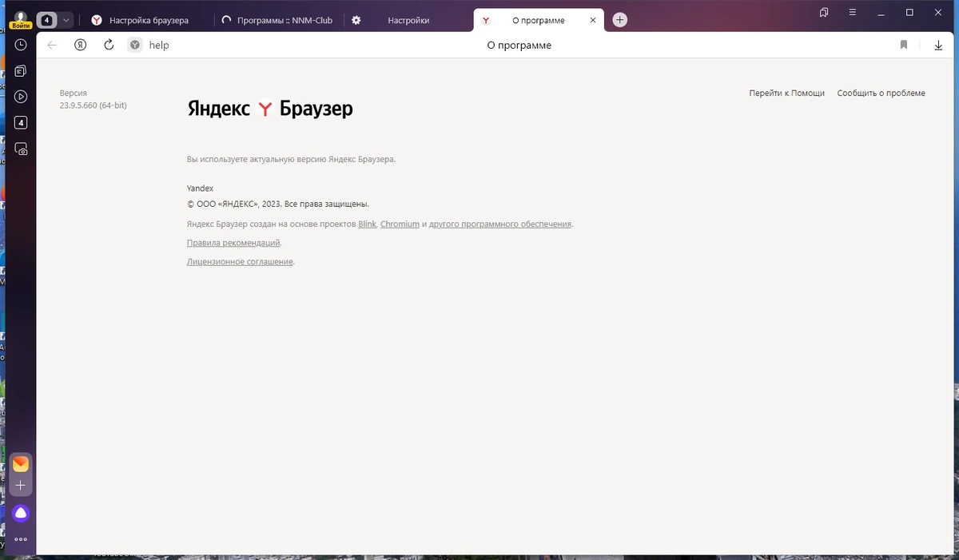
Task: Open the Yandex Mail icon in the sidebar
Action: 21,464
